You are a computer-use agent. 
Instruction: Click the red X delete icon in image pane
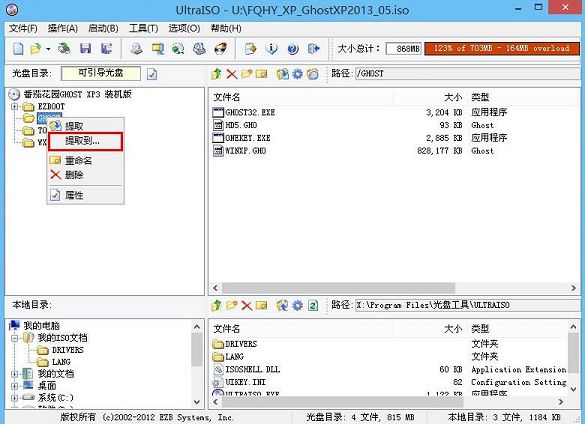(232, 74)
